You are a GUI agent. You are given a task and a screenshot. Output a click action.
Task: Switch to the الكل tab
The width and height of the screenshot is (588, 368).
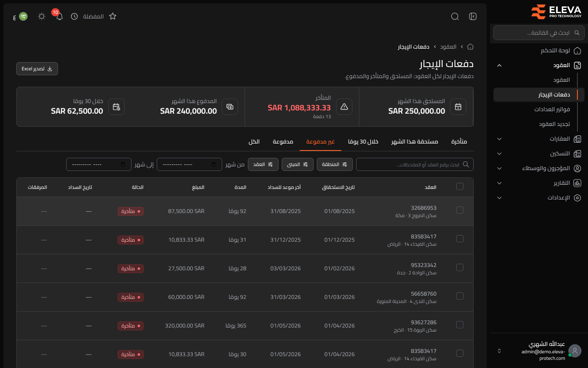[254, 141]
